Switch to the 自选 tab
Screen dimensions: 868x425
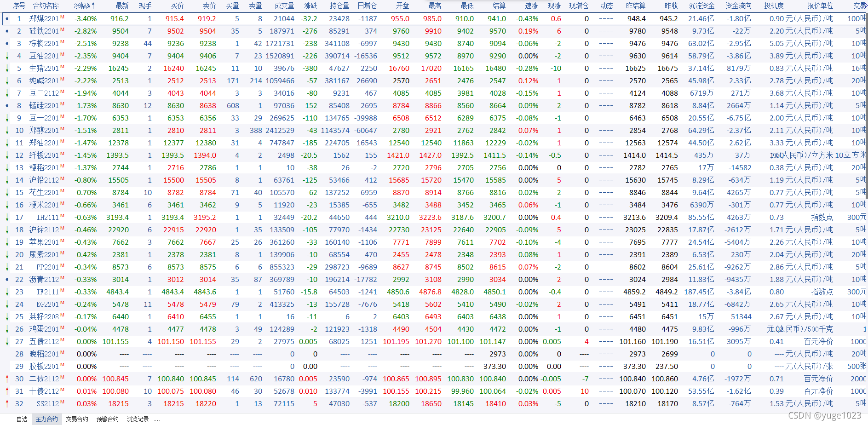22,419
